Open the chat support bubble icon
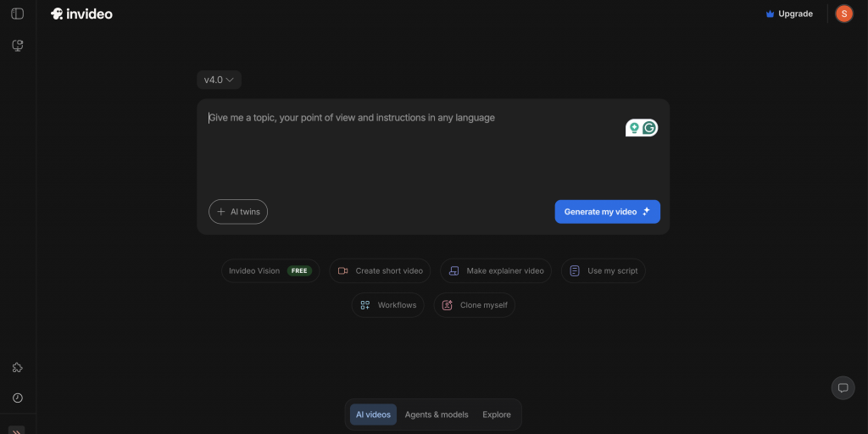 click(843, 388)
